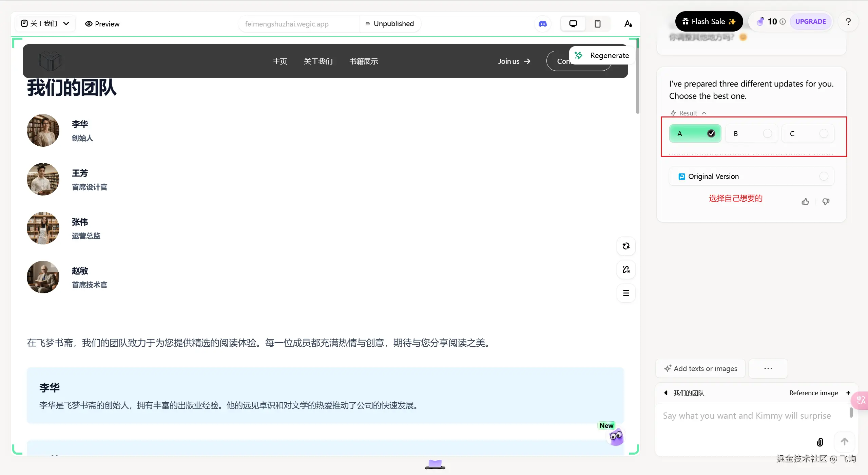This screenshot has width=868, height=475.
Task: Click the 书籍展示 navigation item
Action: click(x=364, y=61)
